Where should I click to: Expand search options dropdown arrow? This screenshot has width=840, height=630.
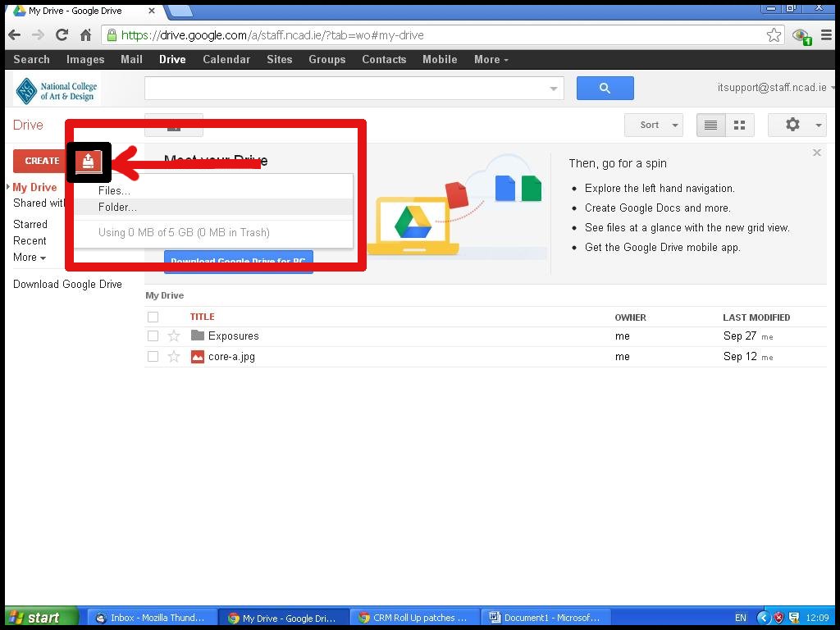[x=554, y=89]
